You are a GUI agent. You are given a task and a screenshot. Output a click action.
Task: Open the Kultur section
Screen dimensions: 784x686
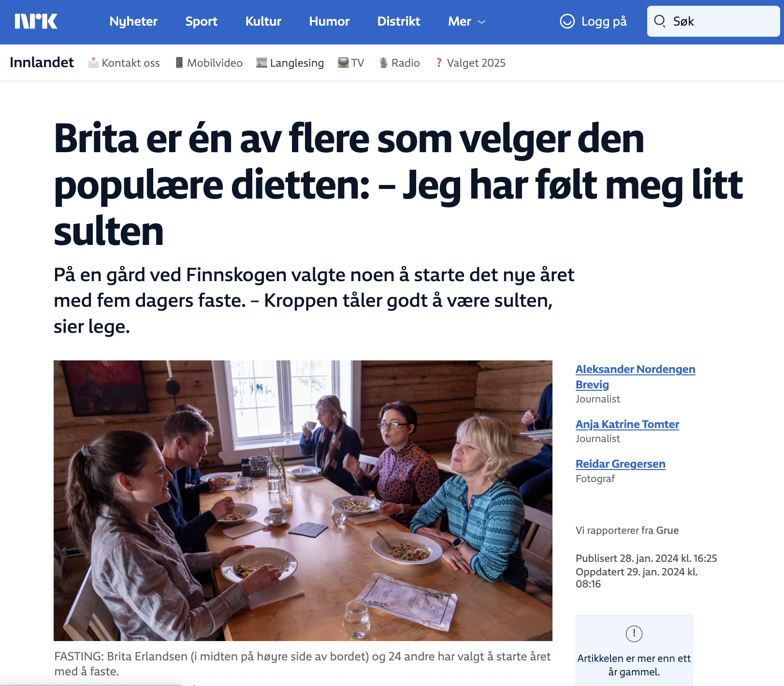(x=263, y=21)
